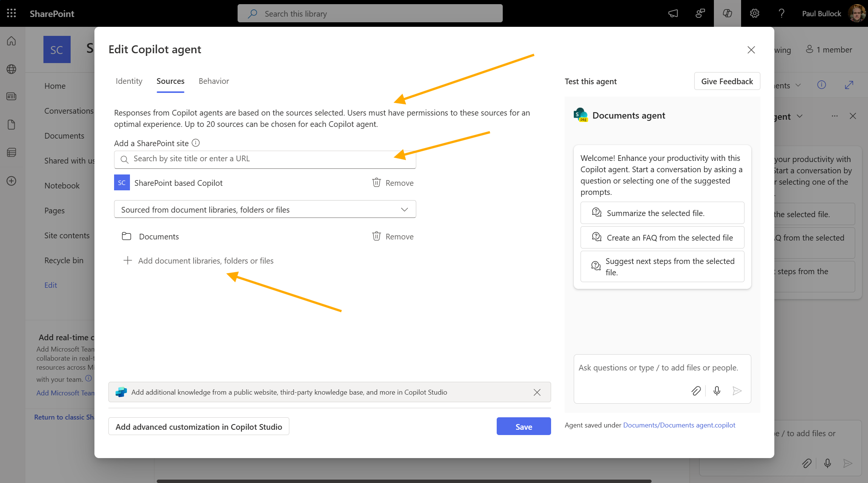Click the Search by site title input field
This screenshot has width=868, height=483.
pos(265,159)
